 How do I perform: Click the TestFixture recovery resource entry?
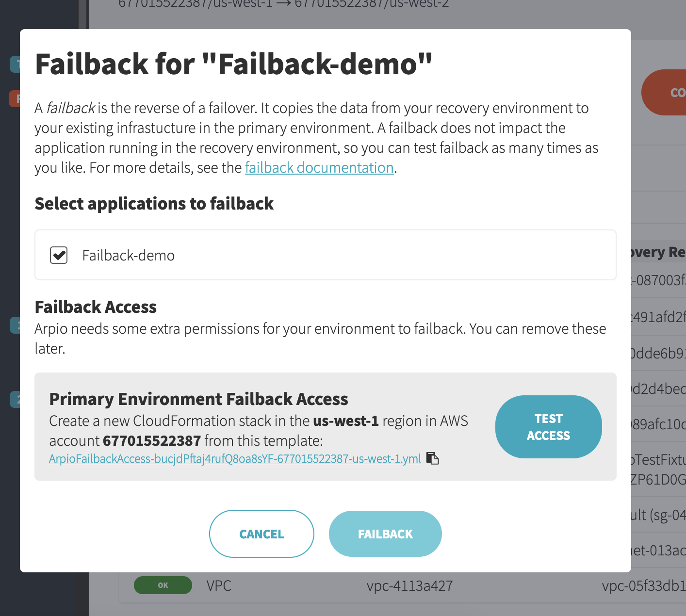coord(658,459)
